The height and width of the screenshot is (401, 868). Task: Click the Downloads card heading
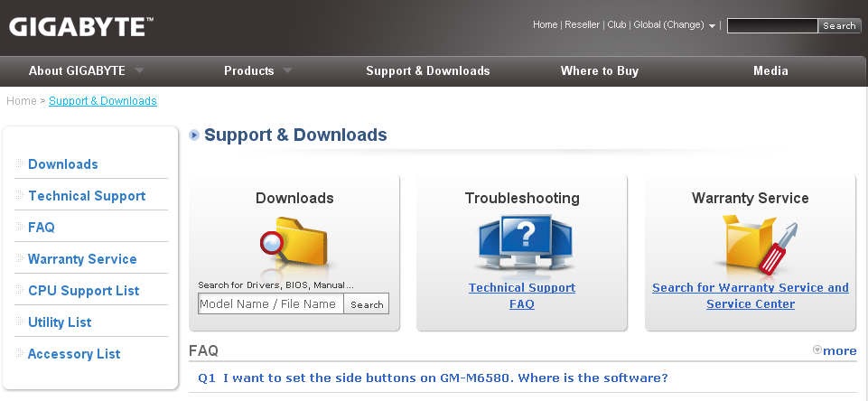(294, 199)
